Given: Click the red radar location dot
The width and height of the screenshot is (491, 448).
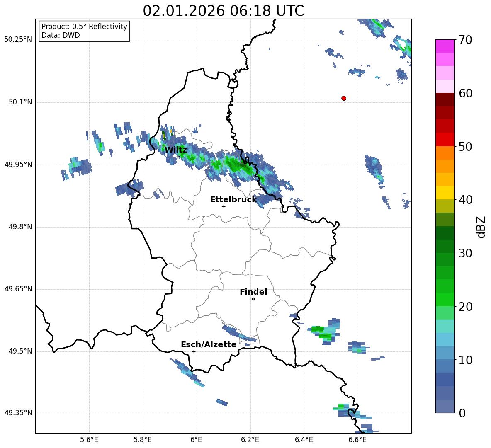Looking at the screenshot, I should tap(344, 98).
